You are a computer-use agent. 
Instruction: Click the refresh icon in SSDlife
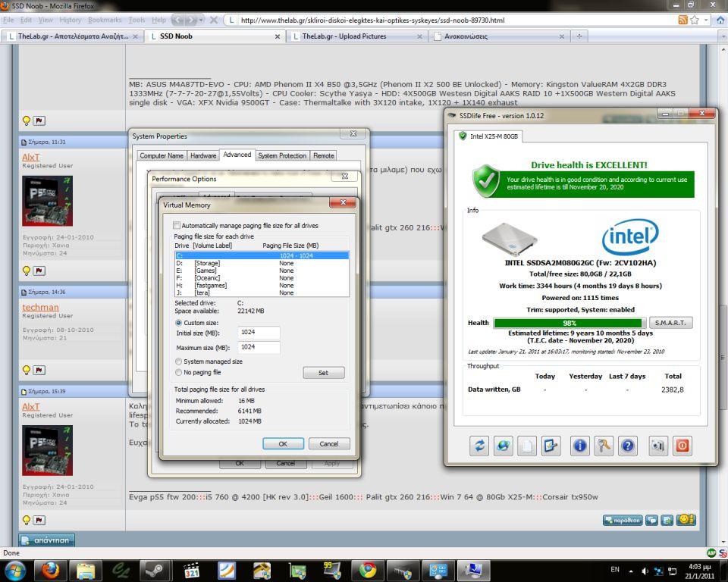click(x=479, y=446)
